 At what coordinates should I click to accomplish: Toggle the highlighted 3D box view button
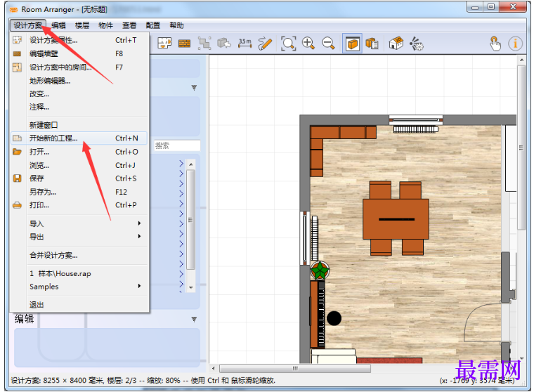[x=352, y=44]
